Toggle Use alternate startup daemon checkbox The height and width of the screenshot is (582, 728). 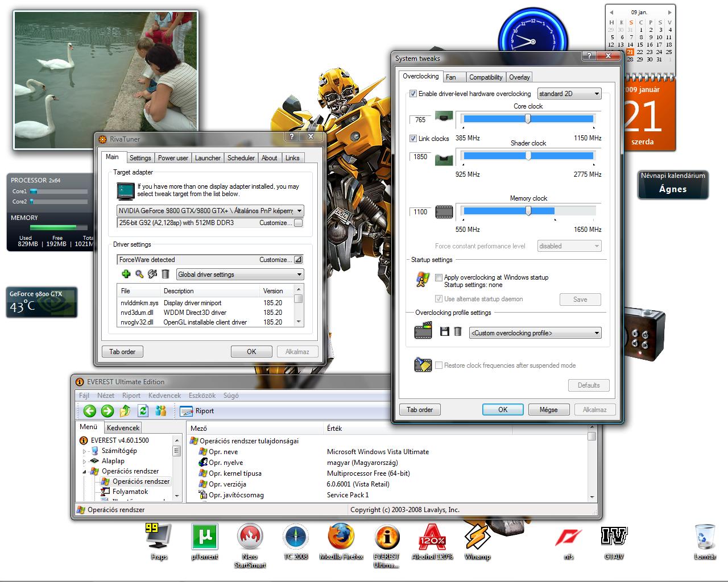point(439,299)
